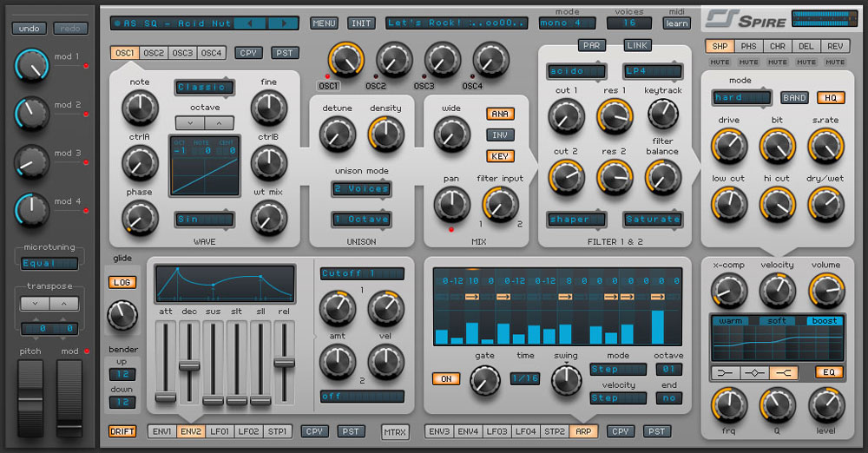868x453 pixels.
Task: Open the Sin waveform dropdown
Action: (204, 220)
